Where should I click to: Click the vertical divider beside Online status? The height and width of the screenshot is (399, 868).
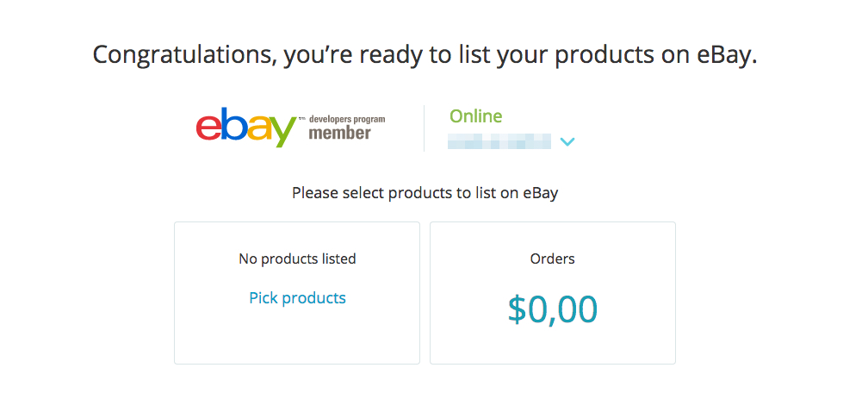[x=425, y=128]
